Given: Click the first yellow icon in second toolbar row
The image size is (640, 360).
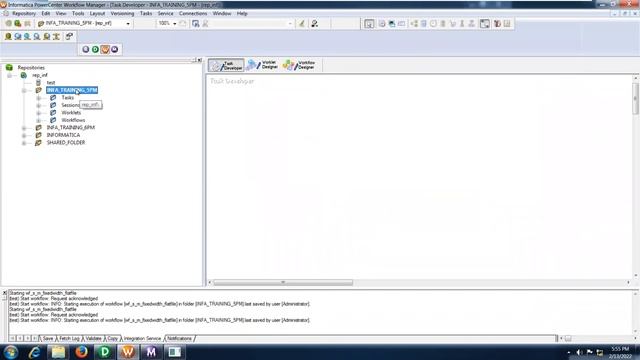Looking at the screenshot, I should (x=8, y=37).
